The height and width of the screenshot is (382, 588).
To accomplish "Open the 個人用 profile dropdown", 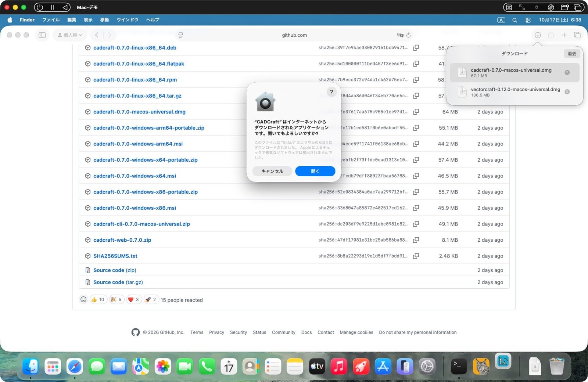I will (70, 35).
